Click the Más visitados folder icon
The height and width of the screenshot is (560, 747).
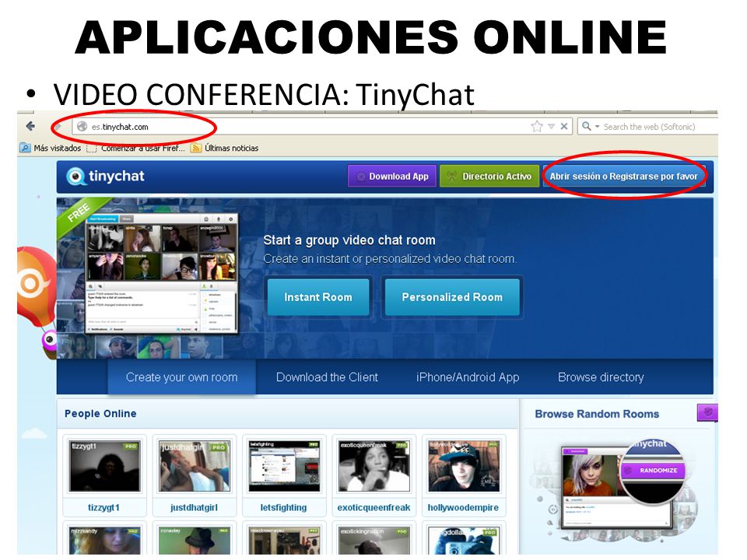(x=25, y=148)
